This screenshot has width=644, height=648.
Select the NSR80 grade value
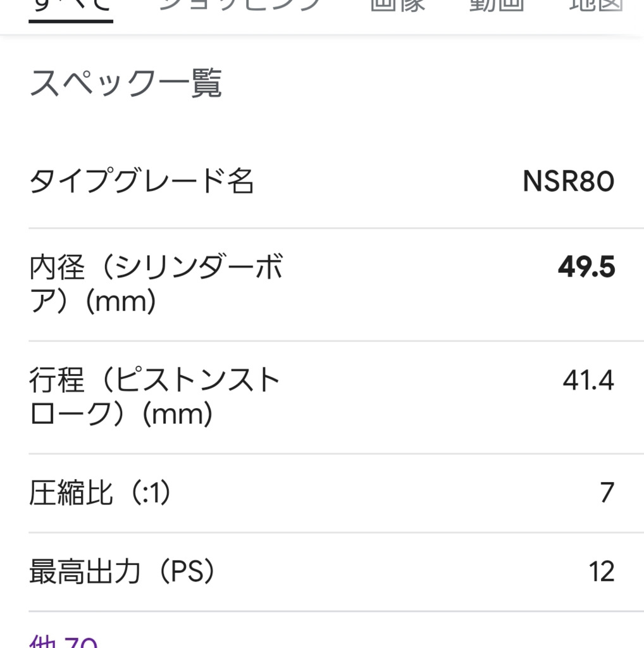click(568, 182)
